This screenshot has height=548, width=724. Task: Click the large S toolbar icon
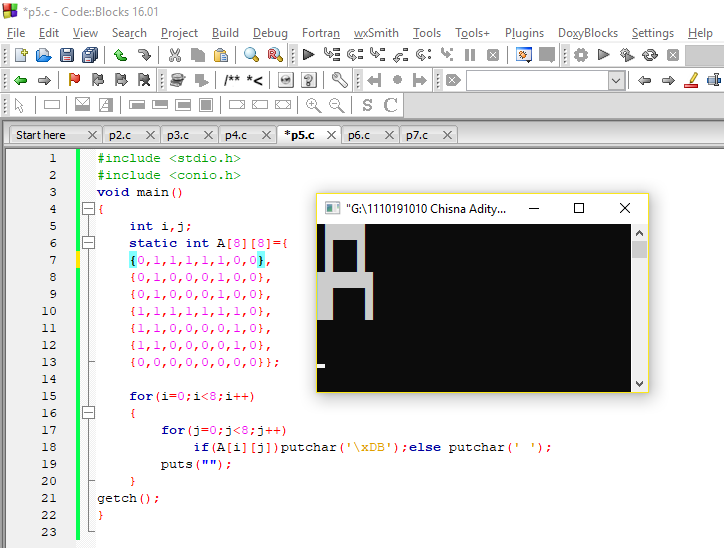(x=368, y=105)
